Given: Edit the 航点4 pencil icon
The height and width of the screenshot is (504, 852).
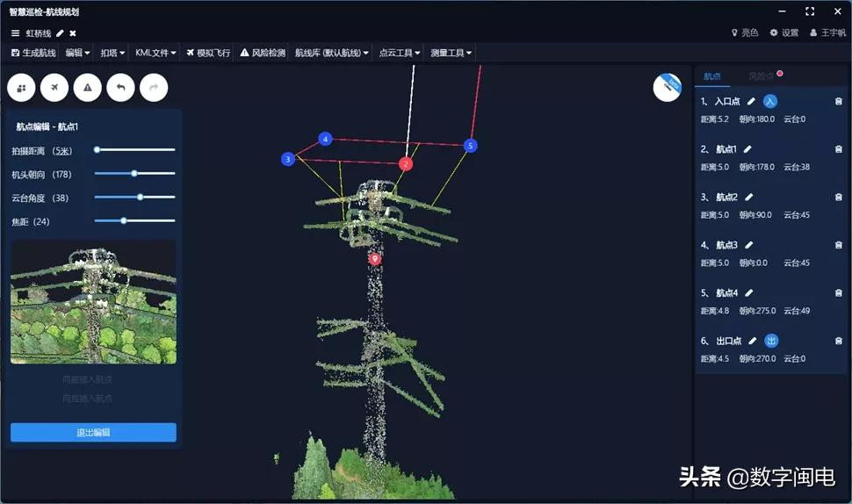Looking at the screenshot, I should click(x=748, y=292).
